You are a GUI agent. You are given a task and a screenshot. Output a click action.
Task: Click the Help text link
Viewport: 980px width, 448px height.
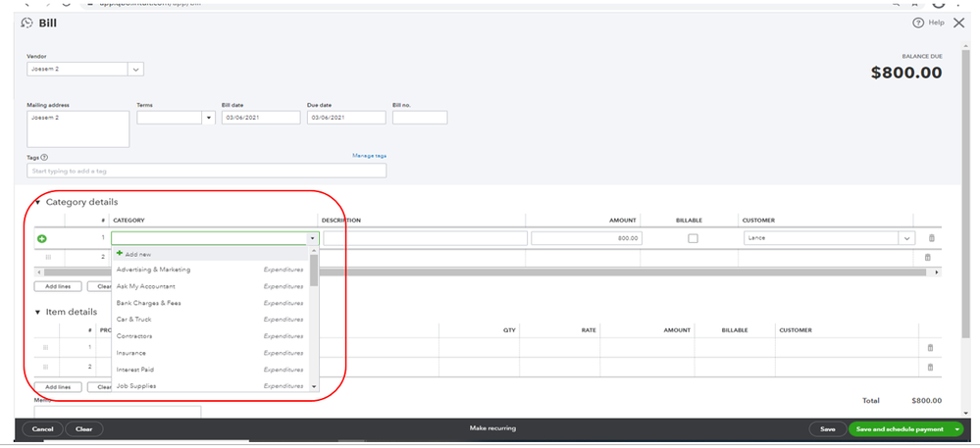pos(936,23)
